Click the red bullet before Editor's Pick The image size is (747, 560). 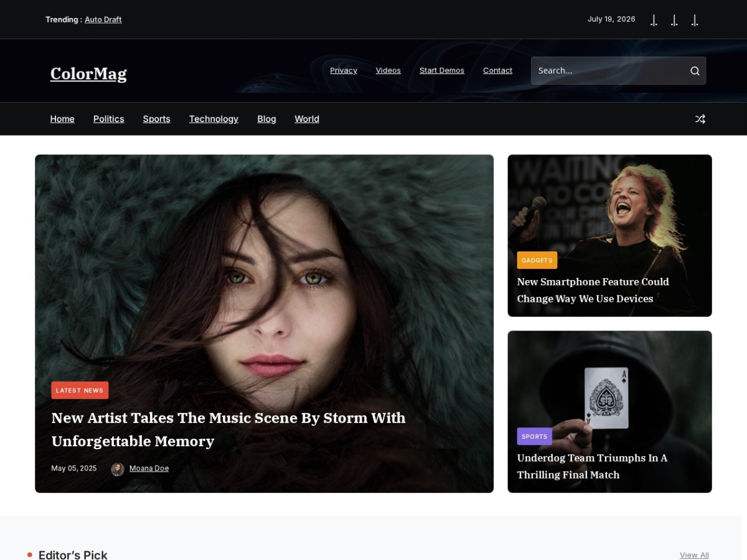click(29, 554)
